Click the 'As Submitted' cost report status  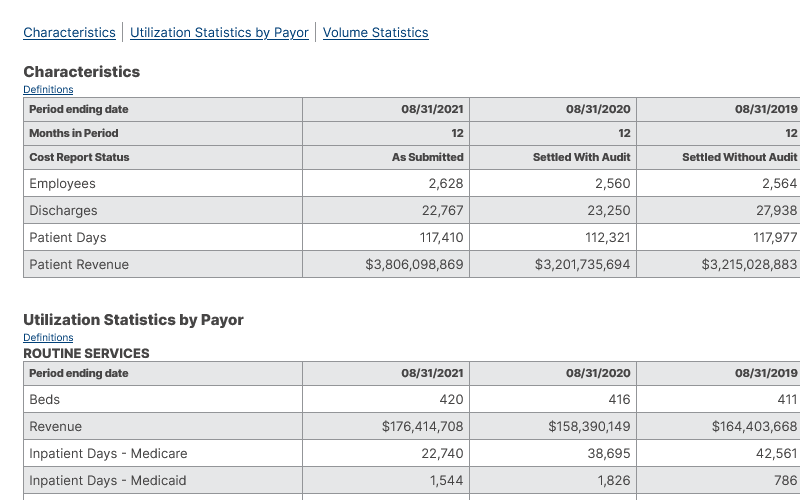427,157
